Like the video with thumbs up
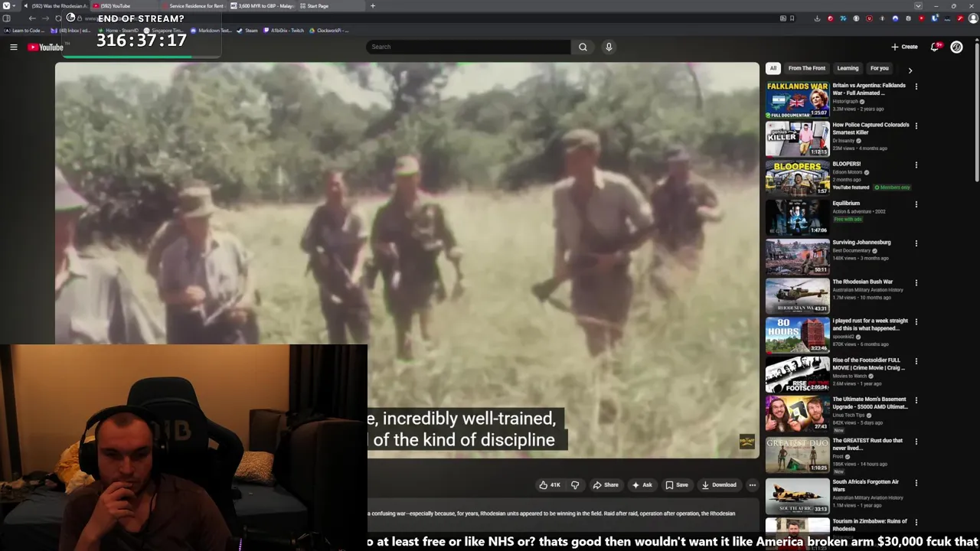The height and width of the screenshot is (551, 980). pyautogui.click(x=549, y=484)
